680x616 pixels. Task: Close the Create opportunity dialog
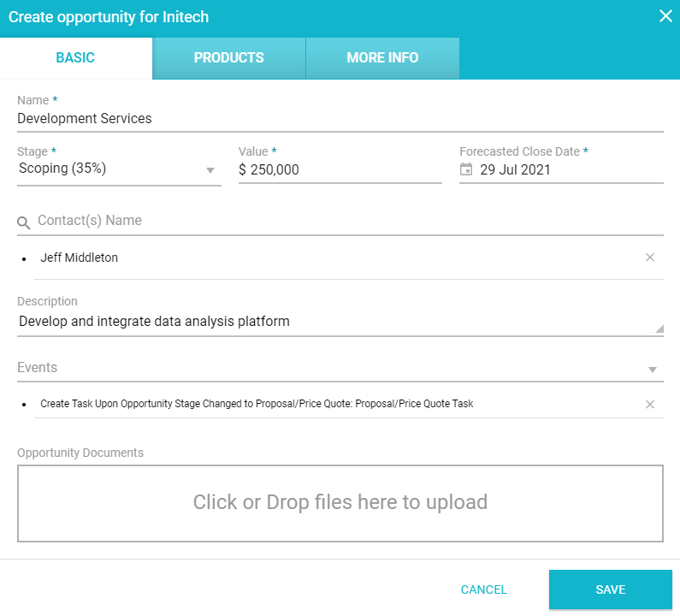click(x=665, y=16)
